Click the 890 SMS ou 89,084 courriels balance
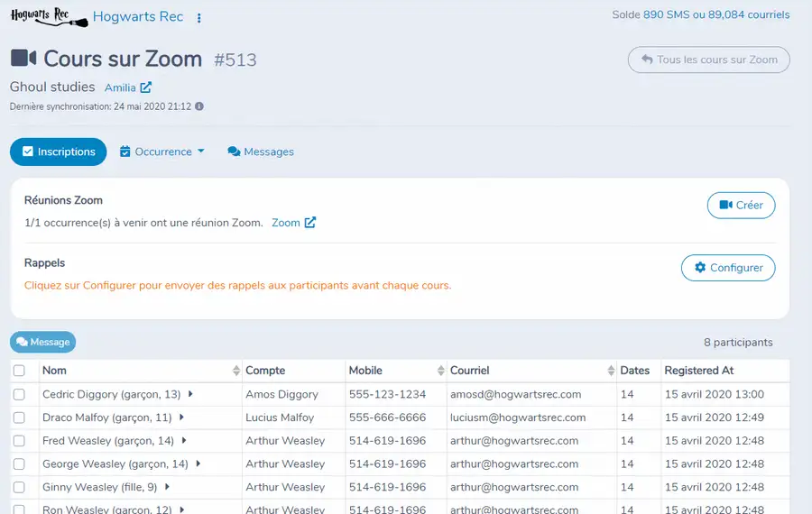The image size is (812, 514). pos(716,14)
